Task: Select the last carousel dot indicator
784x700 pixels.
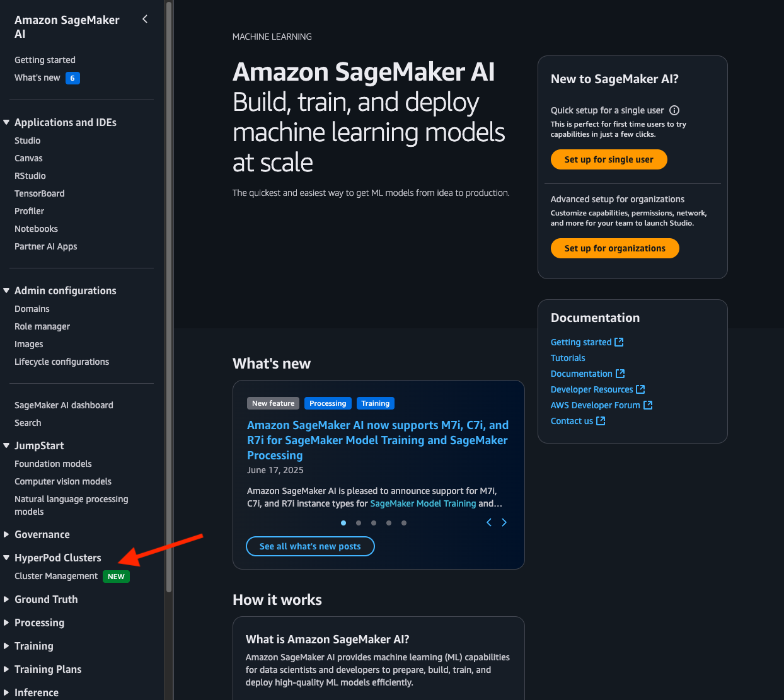Action: click(x=404, y=523)
